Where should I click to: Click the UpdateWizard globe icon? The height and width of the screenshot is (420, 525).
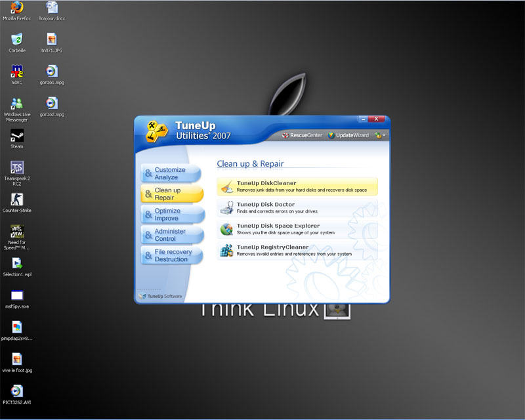331,135
